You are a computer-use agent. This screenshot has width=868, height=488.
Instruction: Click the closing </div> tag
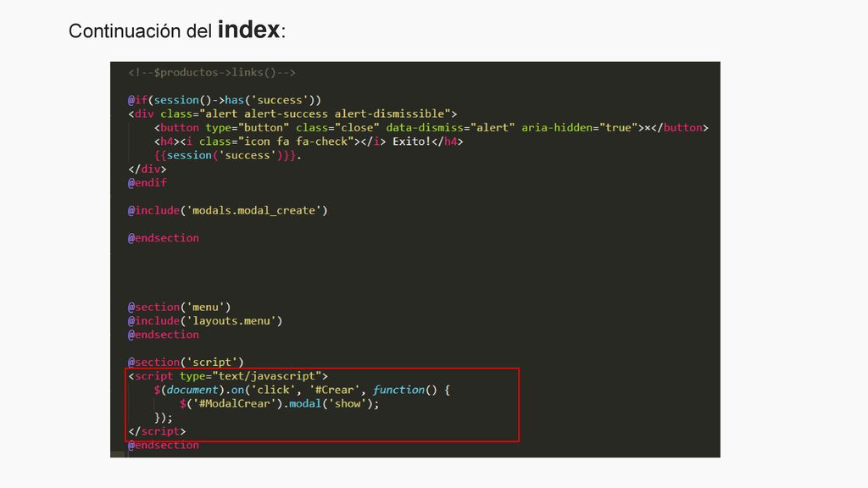pyautogui.click(x=147, y=169)
